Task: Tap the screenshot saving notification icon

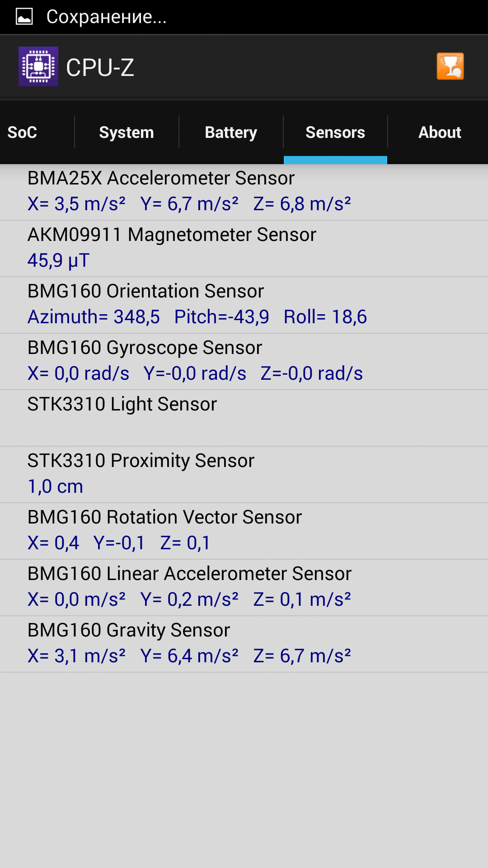Action: click(24, 17)
